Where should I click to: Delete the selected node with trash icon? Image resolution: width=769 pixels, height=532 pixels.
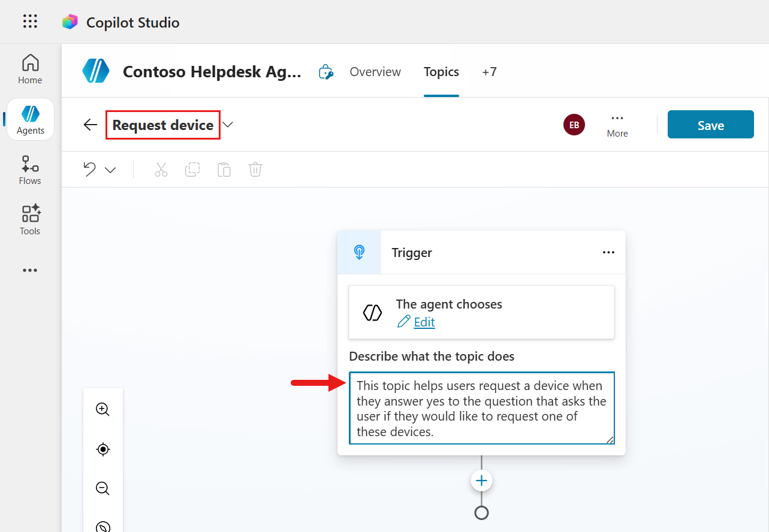coord(255,170)
